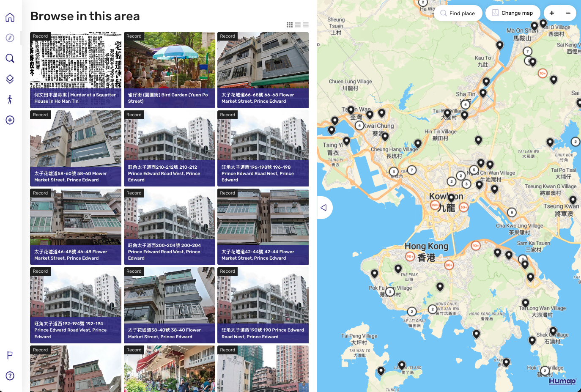The width and height of the screenshot is (581, 392).
Task: Open 66-68 Flower Market Street record
Action: [263, 70]
